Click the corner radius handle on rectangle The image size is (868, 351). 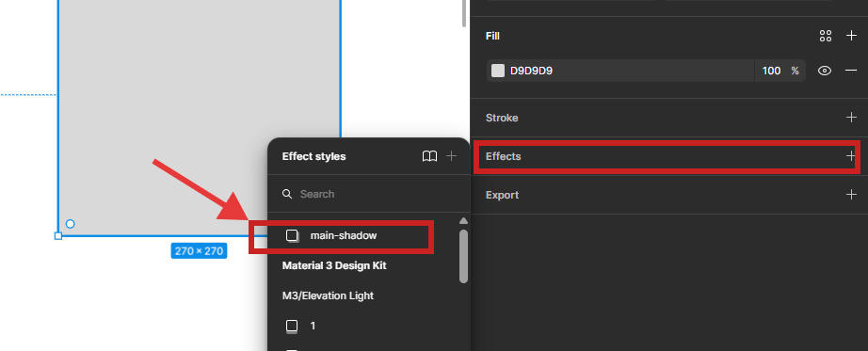(71, 224)
